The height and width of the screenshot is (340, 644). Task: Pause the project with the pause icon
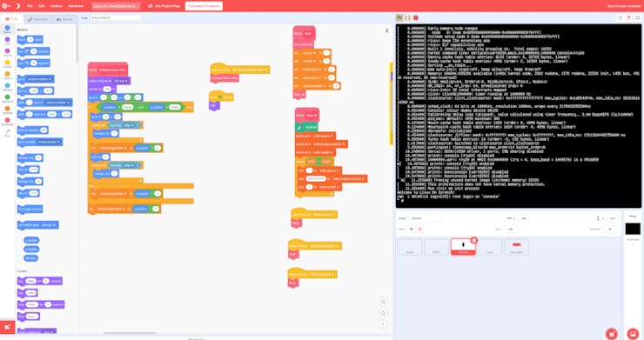tap(407, 17)
